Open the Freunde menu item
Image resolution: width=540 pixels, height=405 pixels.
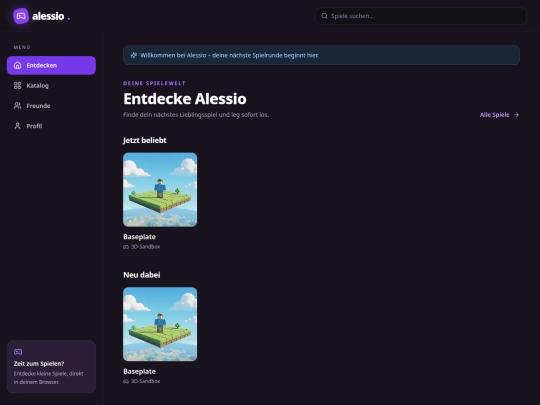pyautogui.click(x=51, y=106)
